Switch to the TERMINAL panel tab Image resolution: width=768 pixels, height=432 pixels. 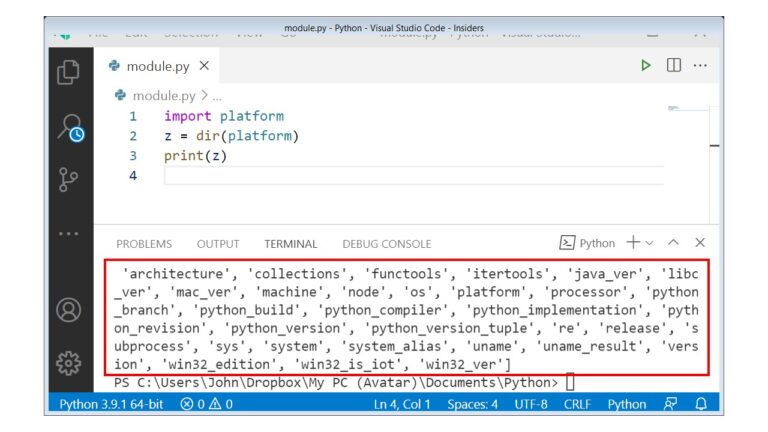(291, 244)
